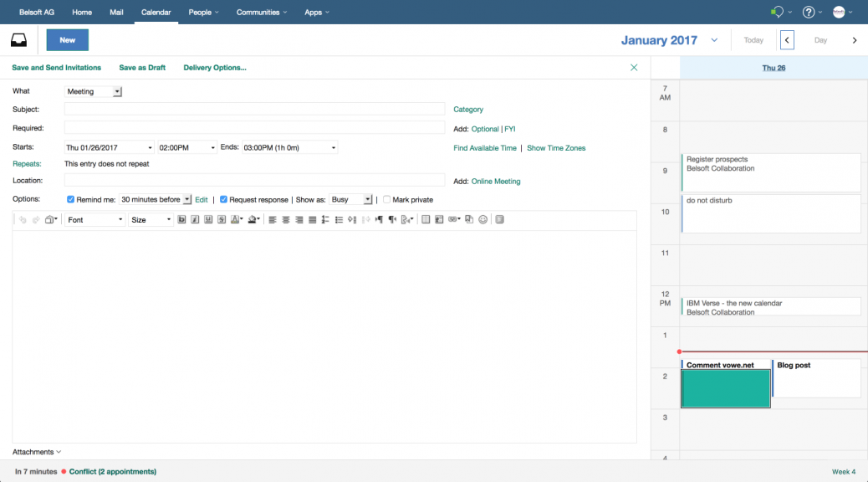Apply bold formatting in the editor toolbar

tap(181, 219)
